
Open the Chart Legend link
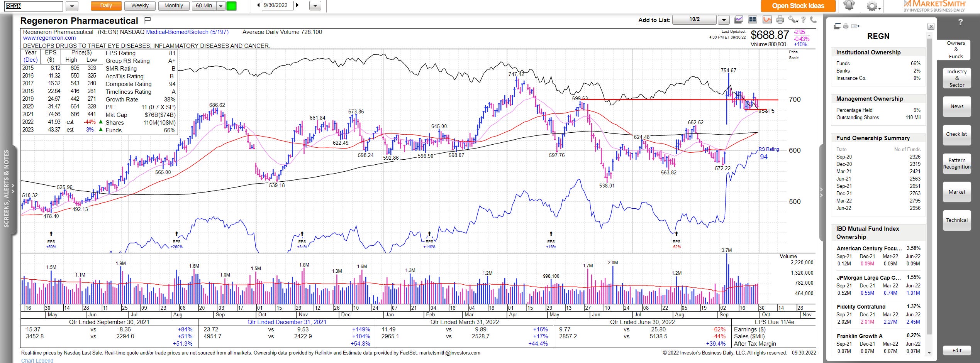pos(37,360)
